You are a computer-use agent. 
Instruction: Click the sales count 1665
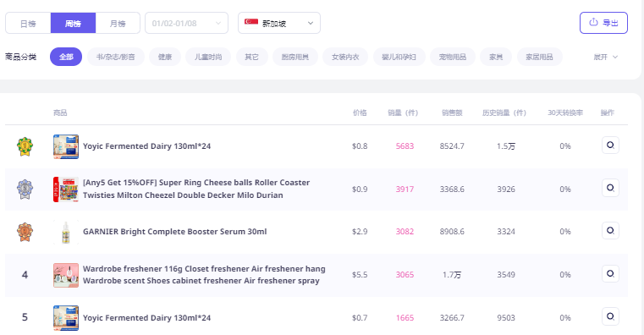405,318
